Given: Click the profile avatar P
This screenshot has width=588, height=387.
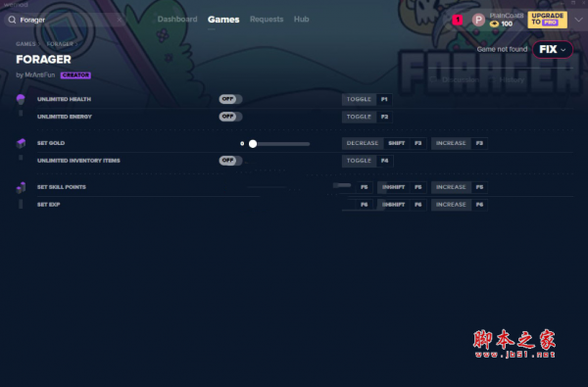Looking at the screenshot, I should point(478,20).
